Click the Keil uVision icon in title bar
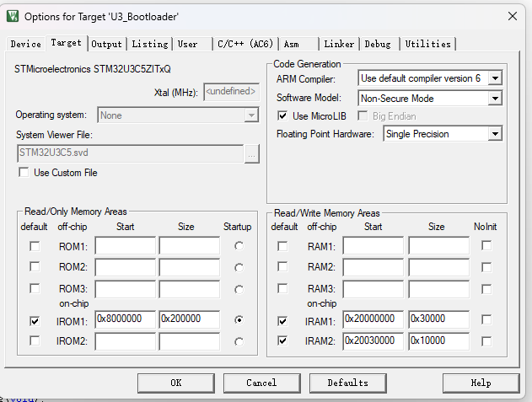Image resolution: width=532 pixels, height=402 pixels. (13, 16)
